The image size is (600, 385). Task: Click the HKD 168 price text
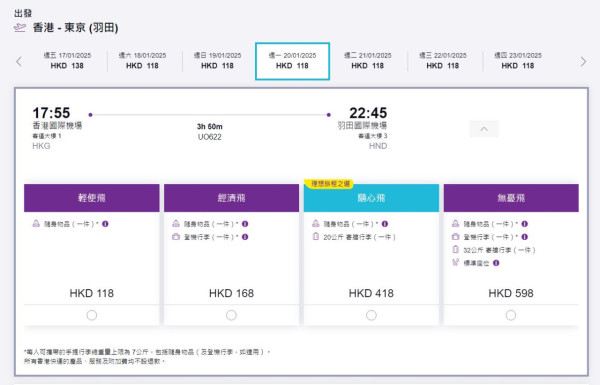click(x=231, y=293)
